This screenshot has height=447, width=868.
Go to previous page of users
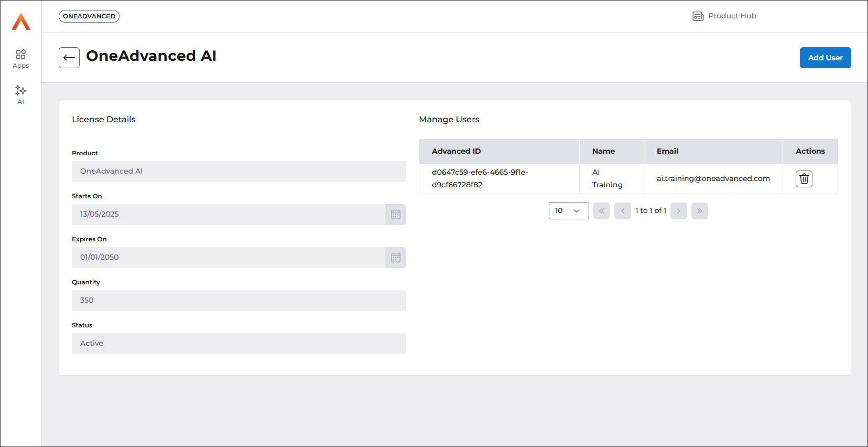click(623, 211)
